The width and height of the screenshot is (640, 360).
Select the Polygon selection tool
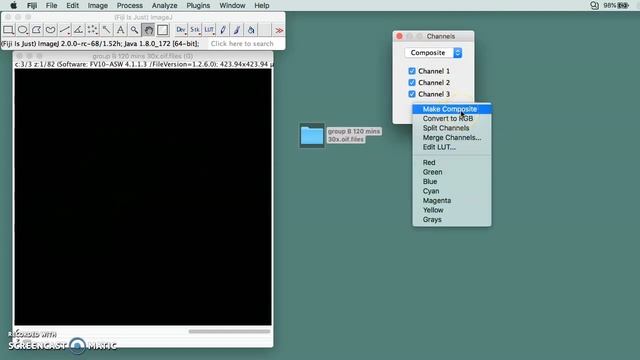36,30
